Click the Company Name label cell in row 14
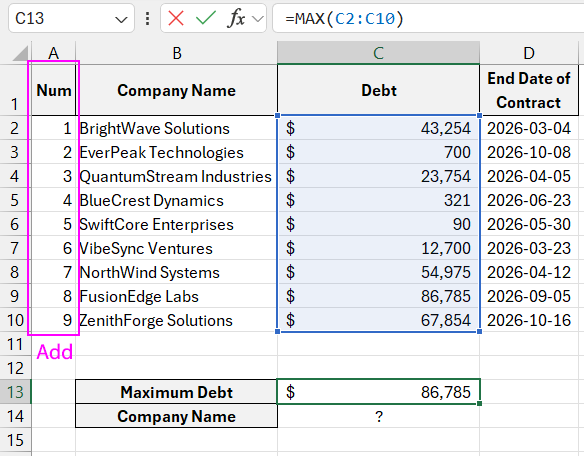The width and height of the screenshot is (584, 456). click(x=177, y=416)
